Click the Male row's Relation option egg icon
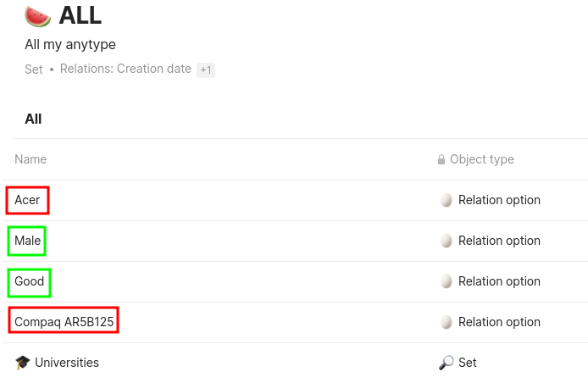The height and width of the screenshot is (383, 588). pos(447,241)
